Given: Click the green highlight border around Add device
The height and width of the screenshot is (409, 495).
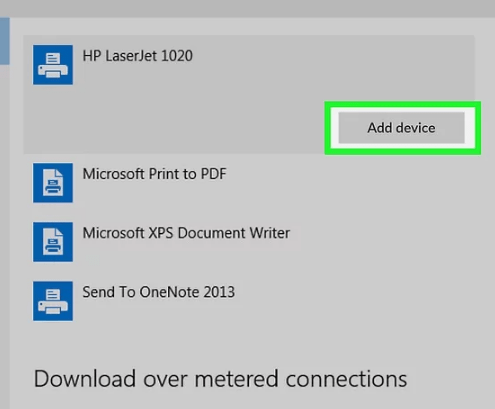Looking at the screenshot, I should pos(403,104).
